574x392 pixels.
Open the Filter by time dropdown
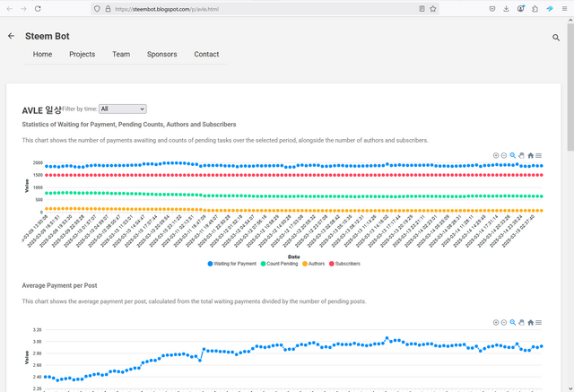pos(123,109)
